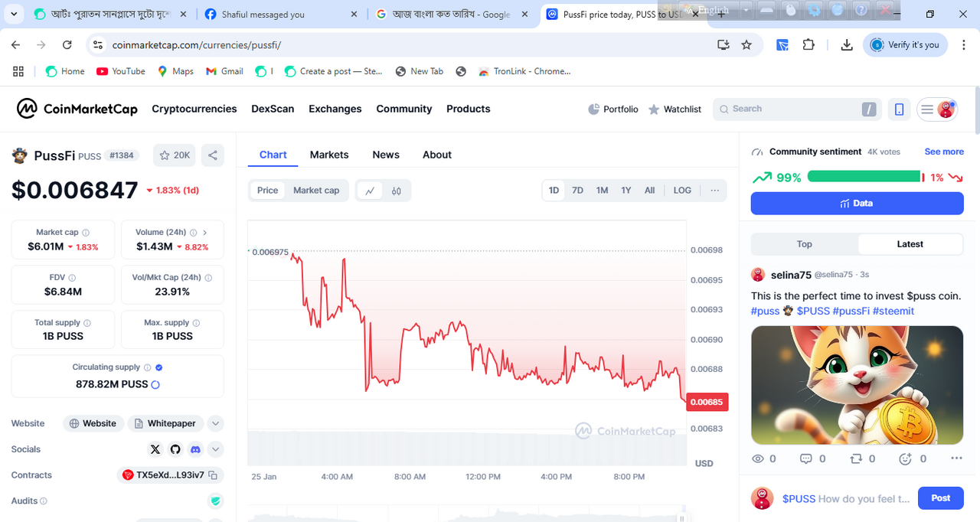Select the candlestick chart type
This screenshot has height=522, width=980.
click(397, 191)
